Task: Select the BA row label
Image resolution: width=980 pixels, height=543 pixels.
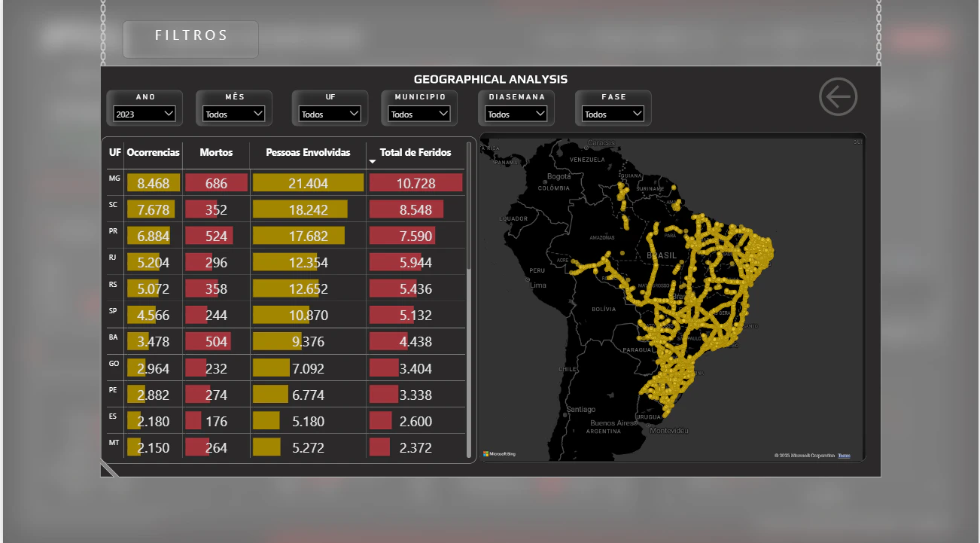Action: pyautogui.click(x=113, y=337)
